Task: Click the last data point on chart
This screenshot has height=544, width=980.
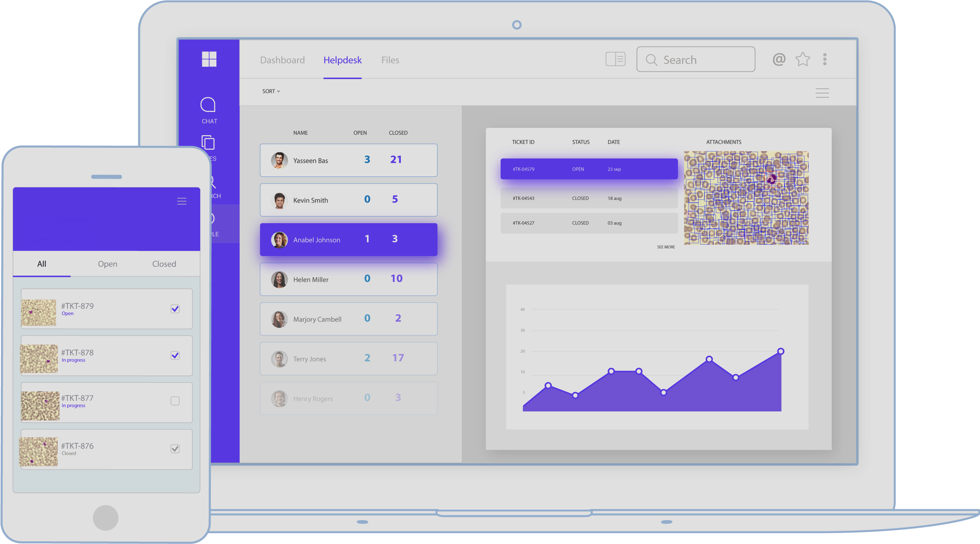Action: tap(780, 351)
